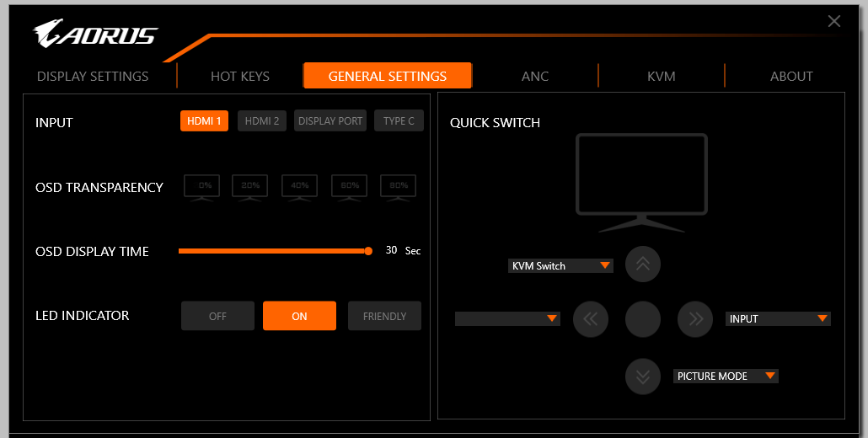The width and height of the screenshot is (868, 438).
Task: Click the quick switch right double-chevron button
Action: tap(696, 319)
